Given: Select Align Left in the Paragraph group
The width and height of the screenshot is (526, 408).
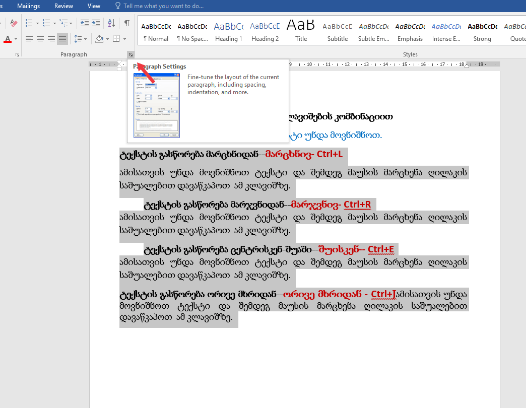Looking at the screenshot, I should (30, 39).
